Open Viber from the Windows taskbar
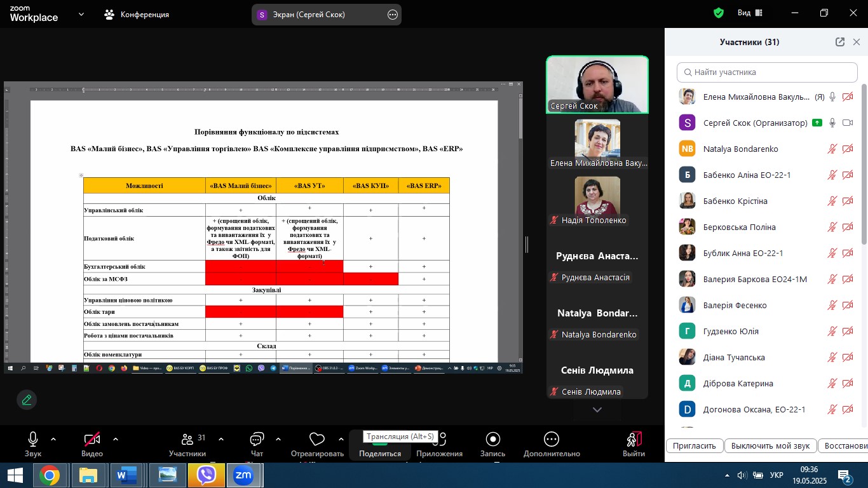The width and height of the screenshot is (868, 488). (207, 475)
